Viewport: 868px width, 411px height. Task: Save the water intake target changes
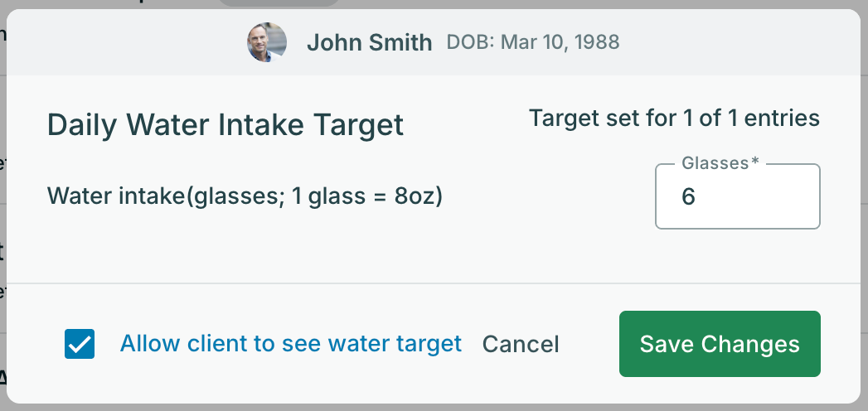(x=720, y=344)
